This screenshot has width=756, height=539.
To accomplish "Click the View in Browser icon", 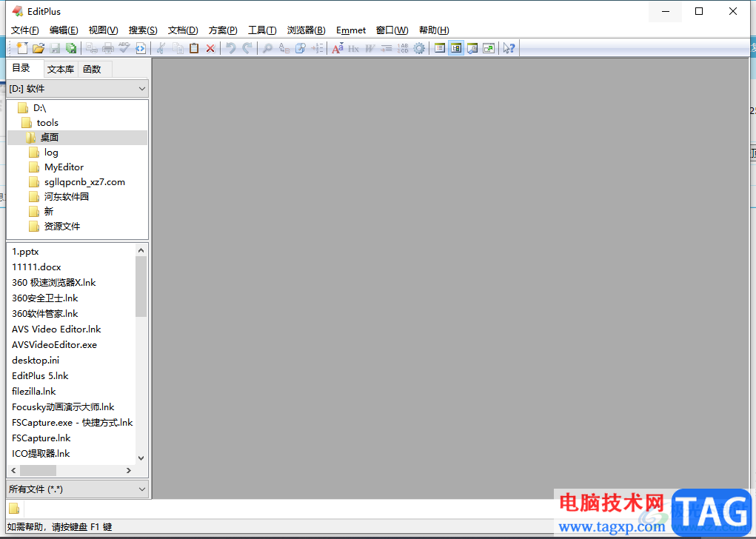I will click(x=140, y=47).
